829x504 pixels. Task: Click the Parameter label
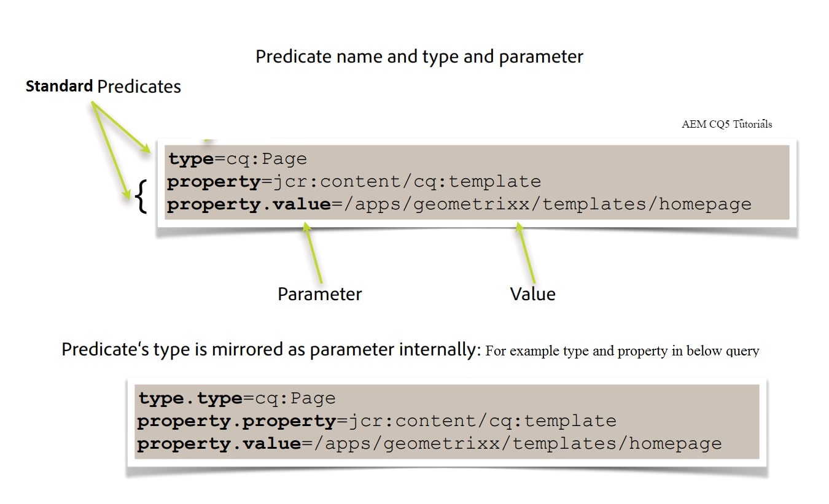[x=319, y=294]
